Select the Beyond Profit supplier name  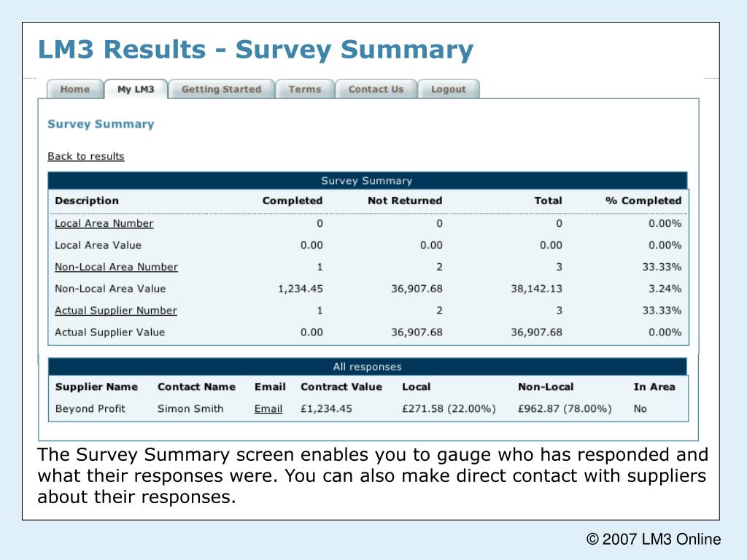pos(90,408)
